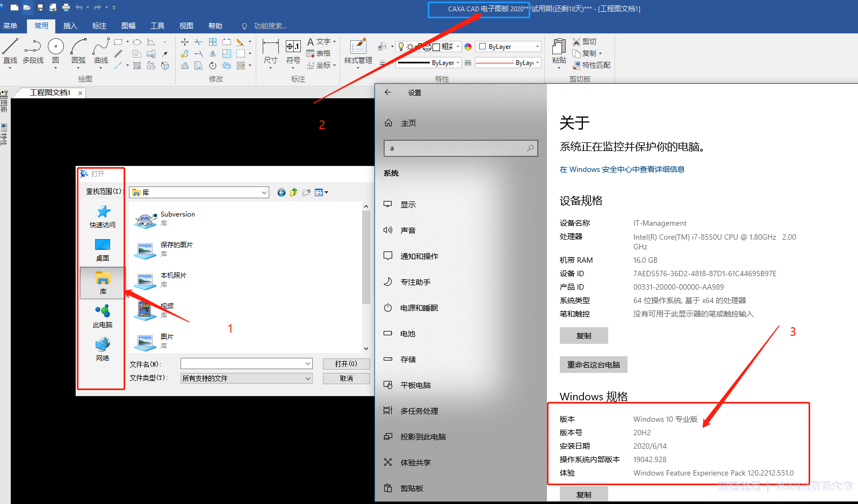Click the 重命名这台电脑 button
The width and height of the screenshot is (858, 504).
tap(593, 364)
